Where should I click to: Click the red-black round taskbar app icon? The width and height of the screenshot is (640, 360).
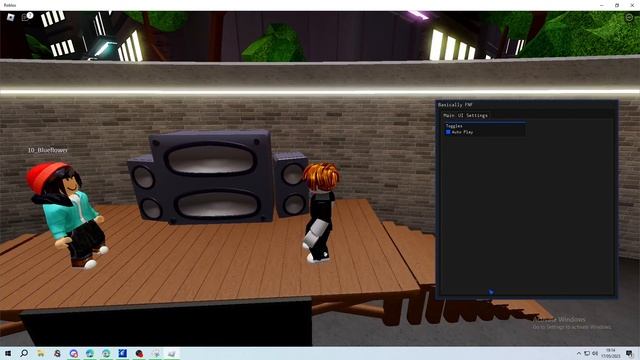click(x=139, y=353)
